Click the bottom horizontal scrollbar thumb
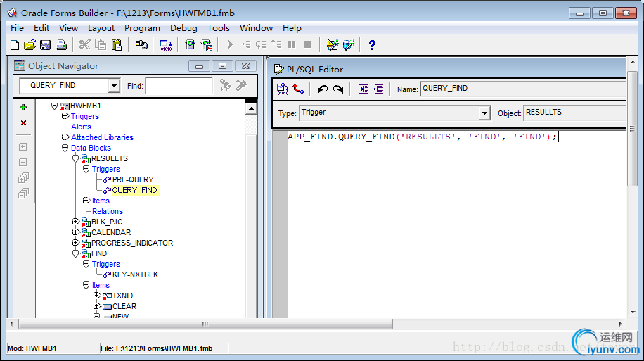 pyautogui.click(x=205, y=324)
